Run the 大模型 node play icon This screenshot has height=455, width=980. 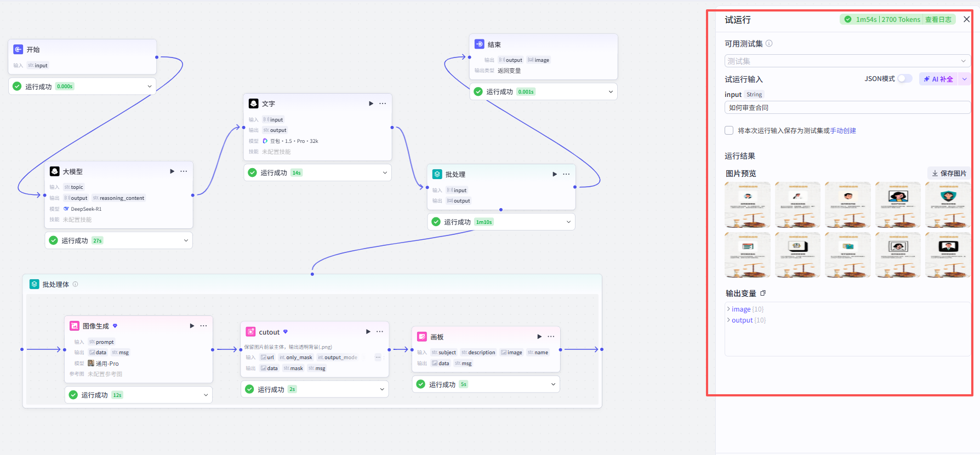[x=172, y=171]
